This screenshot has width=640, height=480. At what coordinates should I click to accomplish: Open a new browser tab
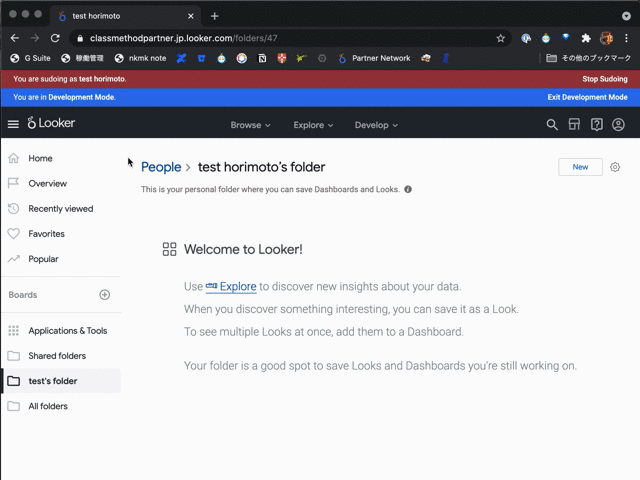click(215, 16)
